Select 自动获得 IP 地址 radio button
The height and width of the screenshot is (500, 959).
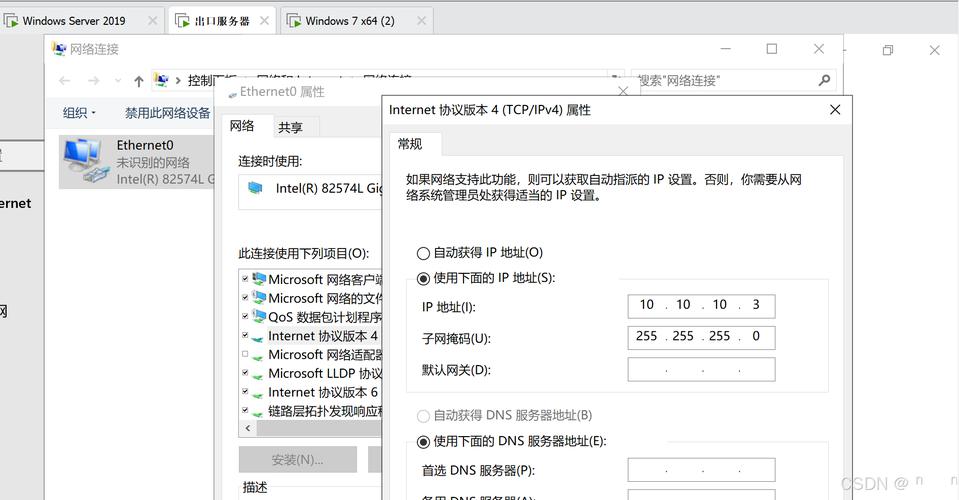[x=423, y=253]
